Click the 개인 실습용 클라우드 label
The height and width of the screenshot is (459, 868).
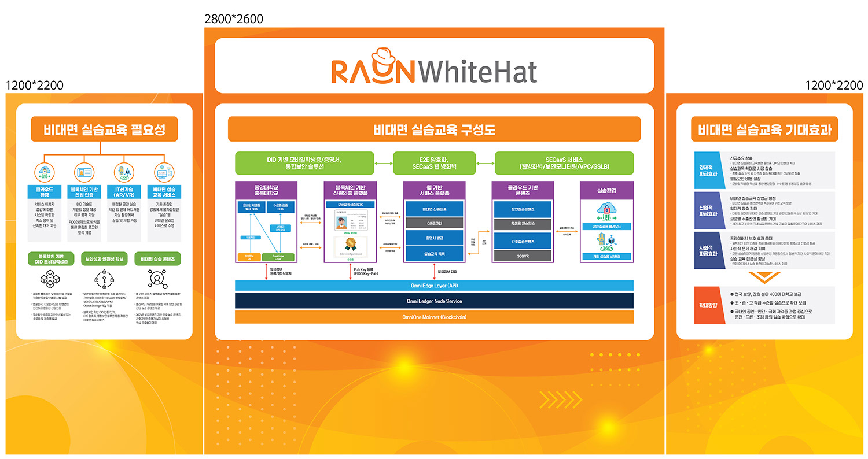606,226
